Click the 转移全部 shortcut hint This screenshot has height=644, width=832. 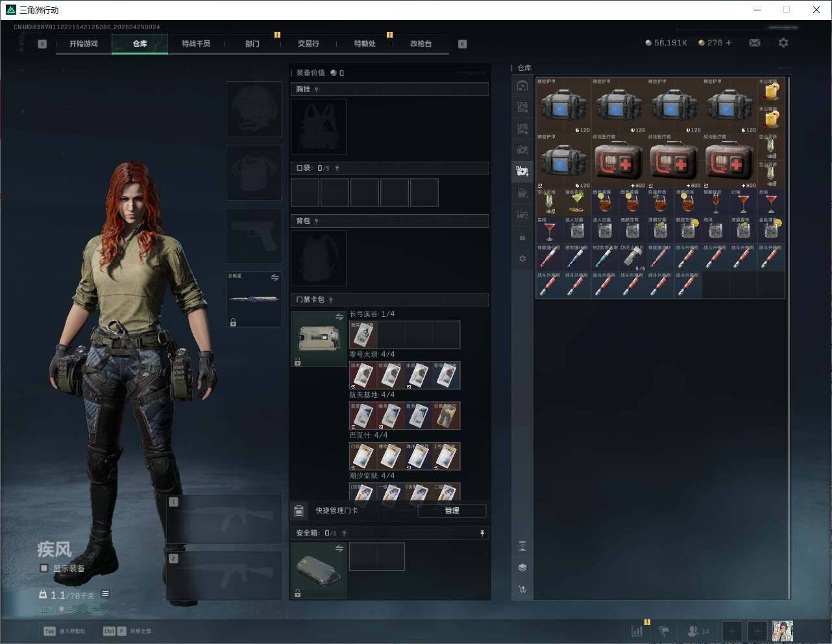[x=127, y=631]
